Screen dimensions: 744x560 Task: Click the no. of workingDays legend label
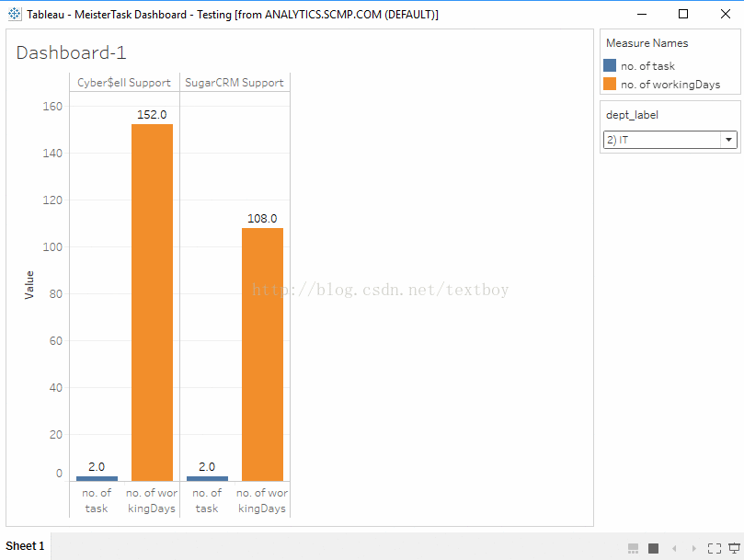pyautogui.click(x=670, y=85)
